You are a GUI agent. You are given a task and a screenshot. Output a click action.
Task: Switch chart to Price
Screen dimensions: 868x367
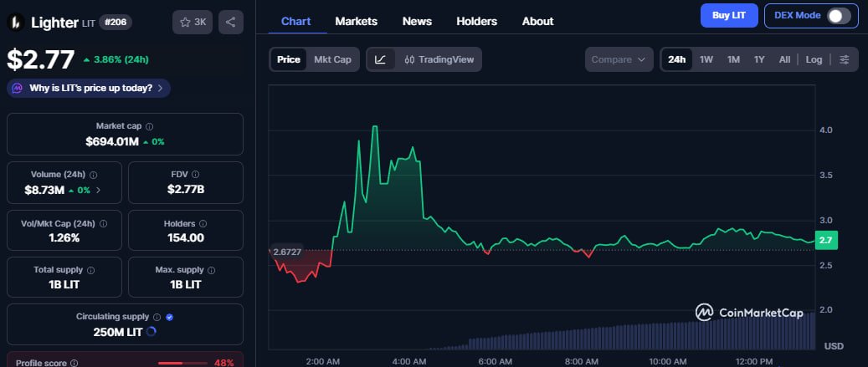(x=289, y=59)
